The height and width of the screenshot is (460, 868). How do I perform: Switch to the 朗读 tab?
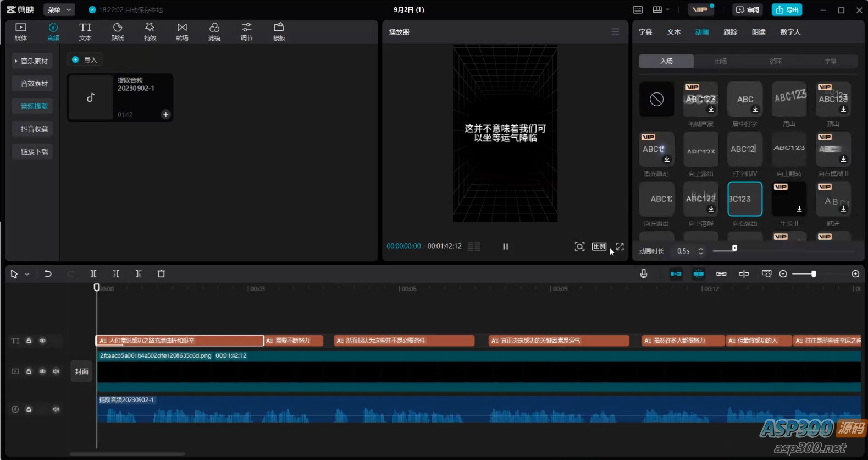pyautogui.click(x=759, y=32)
